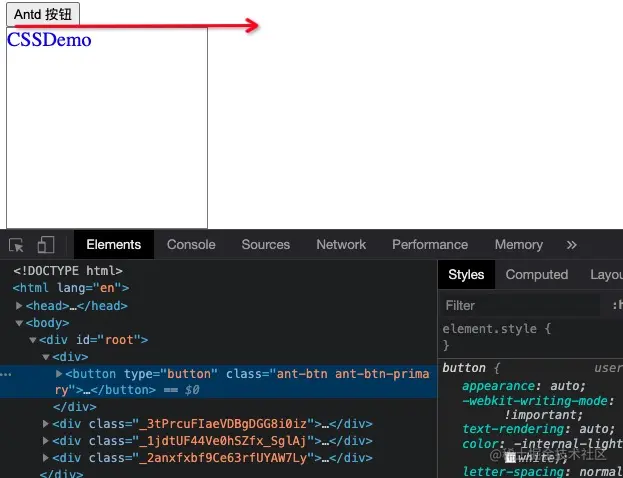Expand the _3tPrcuFIaeVDBgDGG8i0iz div node
The width and height of the screenshot is (623, 478).
coord(46,424)
